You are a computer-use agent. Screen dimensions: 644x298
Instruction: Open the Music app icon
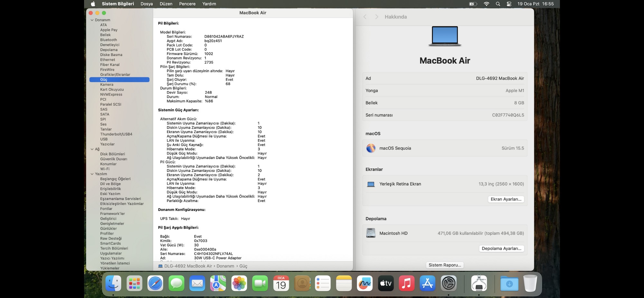tap(406, 283)
